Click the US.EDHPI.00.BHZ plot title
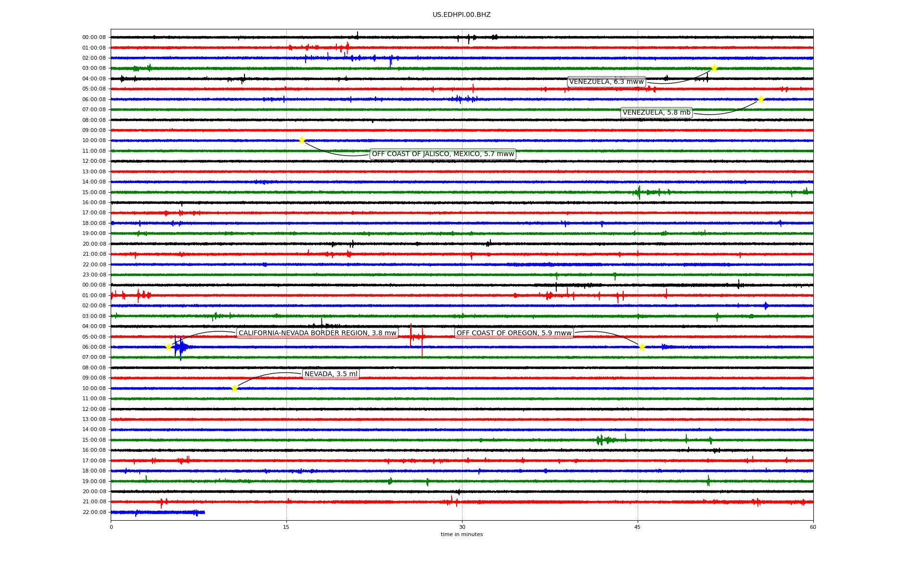 point(462,15)
